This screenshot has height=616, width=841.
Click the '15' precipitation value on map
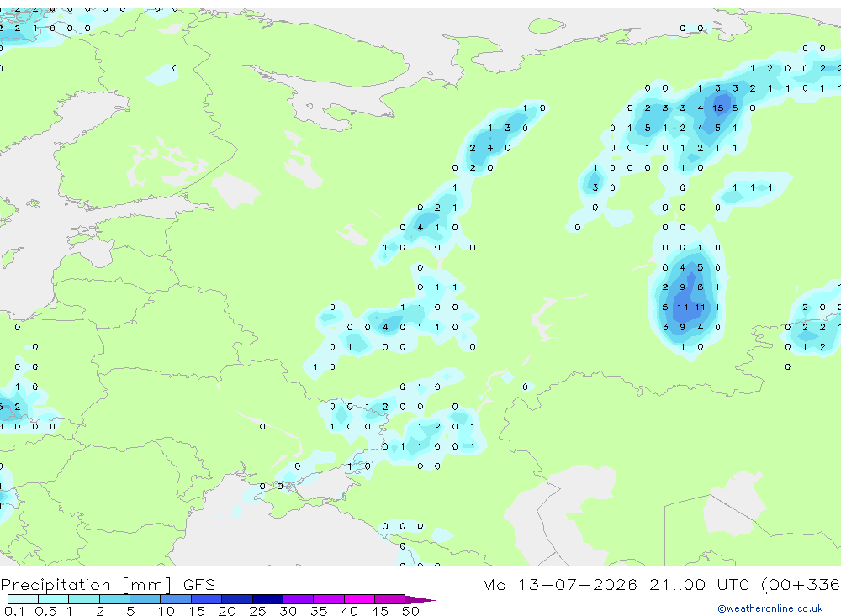click(x=717, y=108)
